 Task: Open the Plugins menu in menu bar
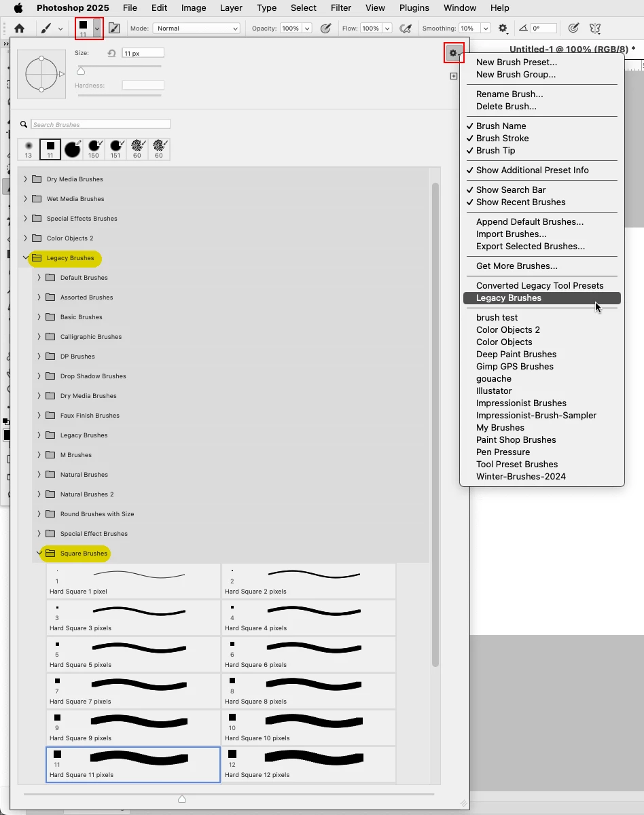[414, 8]
